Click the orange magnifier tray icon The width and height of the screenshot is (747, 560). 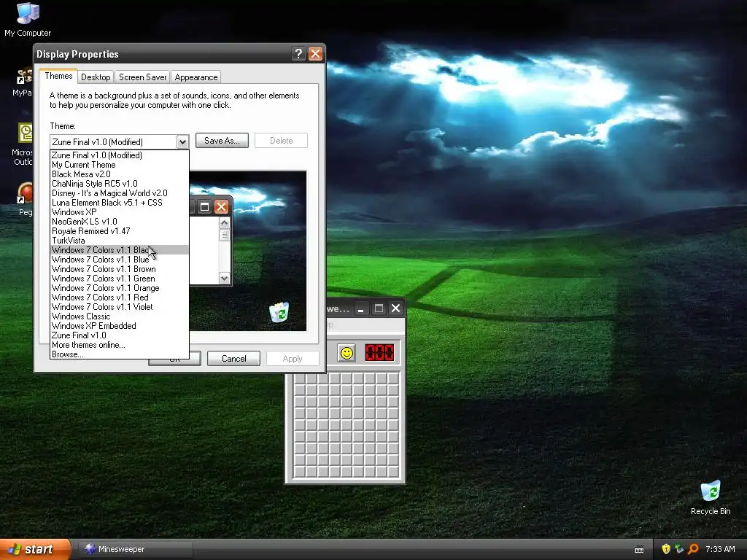coord(693,549)
